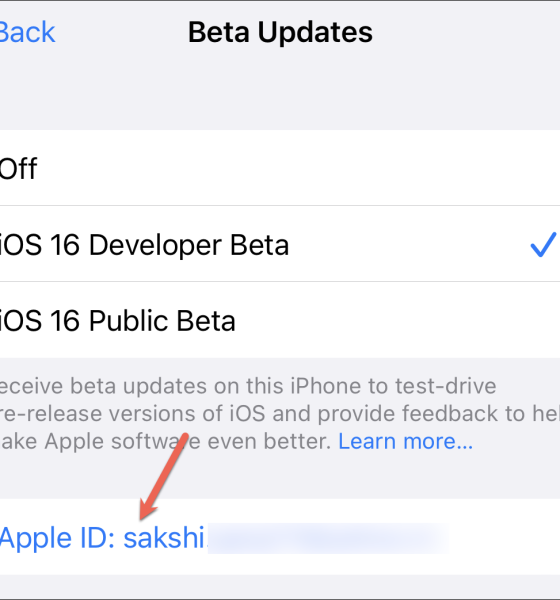The height and width of the screenshot is (600, 560).
Task: Click the name "sakshi" in Apple ID
Action: tap(164, 538)
